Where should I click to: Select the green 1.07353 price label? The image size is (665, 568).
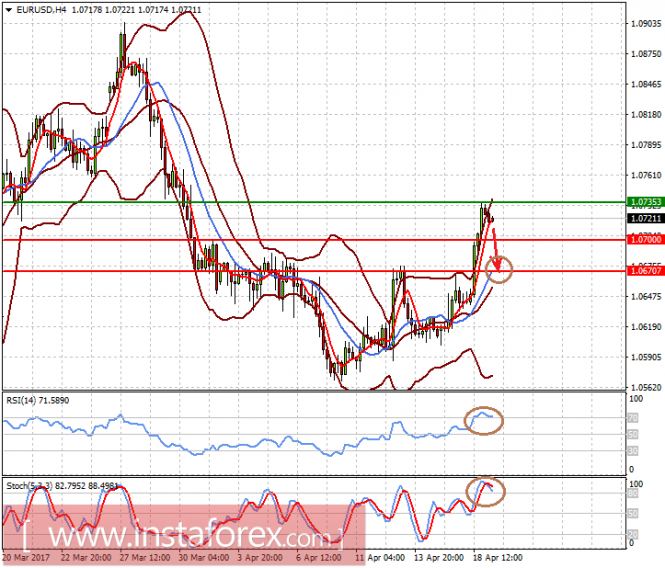pyautogui.click(x=646, y=202)
